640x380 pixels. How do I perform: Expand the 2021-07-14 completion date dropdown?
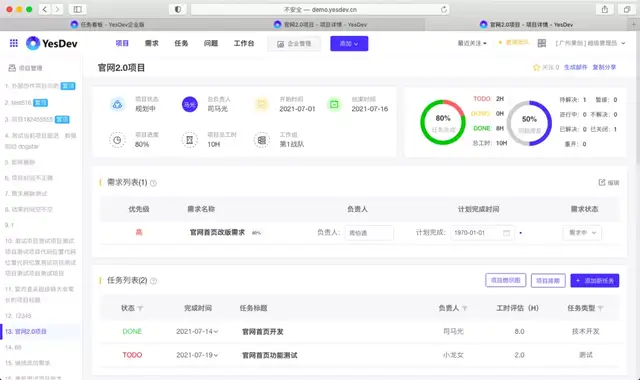coord(197,331)
